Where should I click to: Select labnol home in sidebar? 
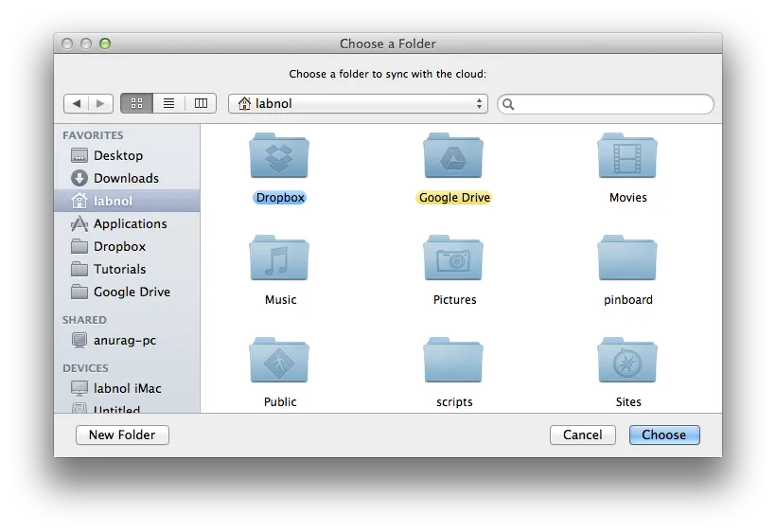(127, 201)
